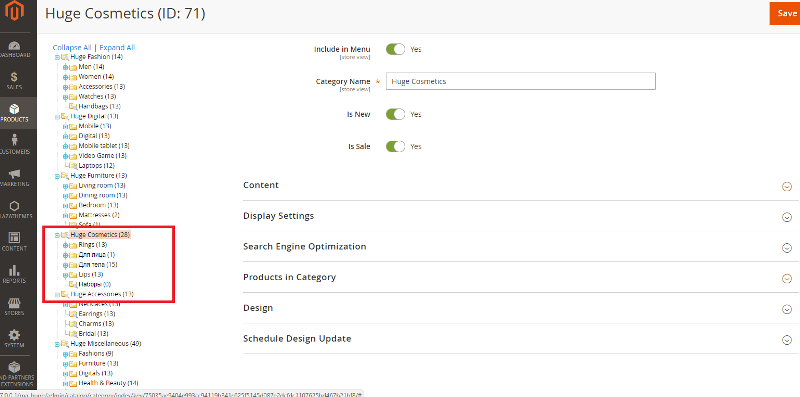Toggle the Is New switch
Image resolution: width=800 pixels, height=397 pixels.
[x=395, y=114]
